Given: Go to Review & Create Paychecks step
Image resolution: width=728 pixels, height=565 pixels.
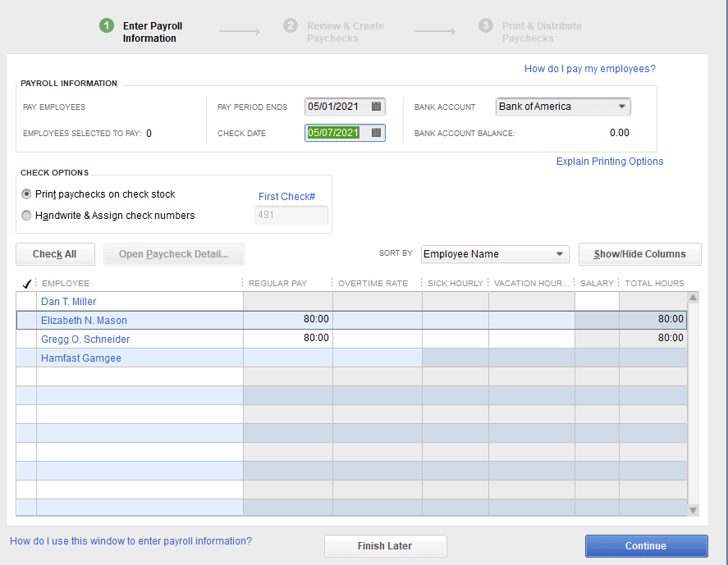Looking at the screenshot, I should tap(334, 32).
